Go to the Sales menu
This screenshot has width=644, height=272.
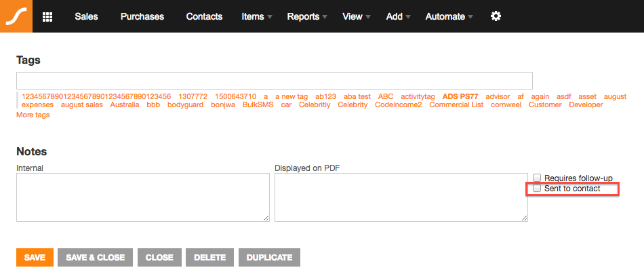point(86,16)
